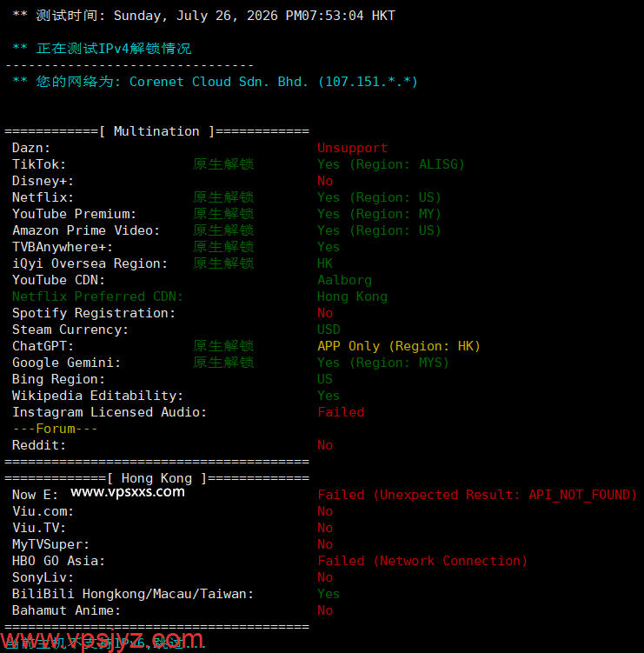
Task: Select the 'Dazn:' label
Action: pyautogui.click(x=31, y=148)
